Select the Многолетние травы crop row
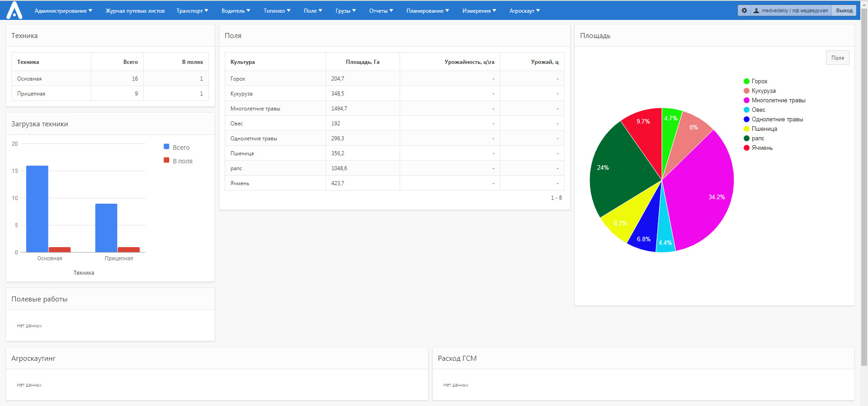 395,109
